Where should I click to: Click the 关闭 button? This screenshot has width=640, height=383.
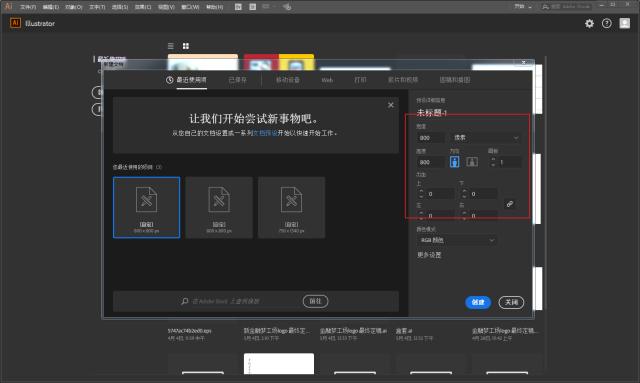[511, 302]
